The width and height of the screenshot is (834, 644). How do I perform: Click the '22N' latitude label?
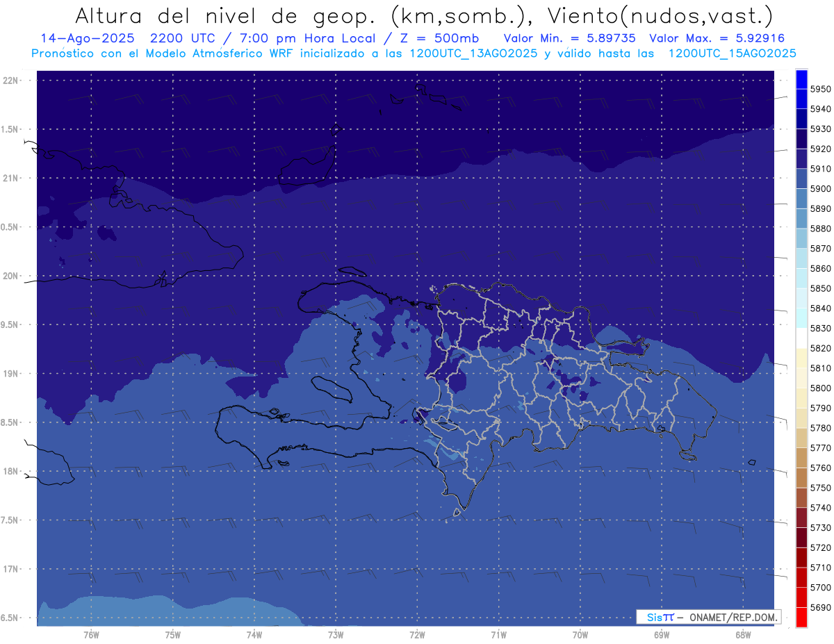tap(11, 80)
